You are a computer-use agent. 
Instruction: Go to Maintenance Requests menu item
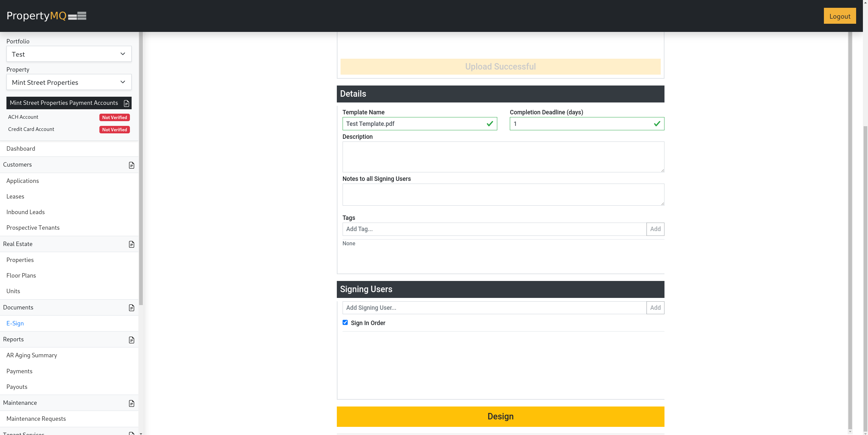click(36, 419)
